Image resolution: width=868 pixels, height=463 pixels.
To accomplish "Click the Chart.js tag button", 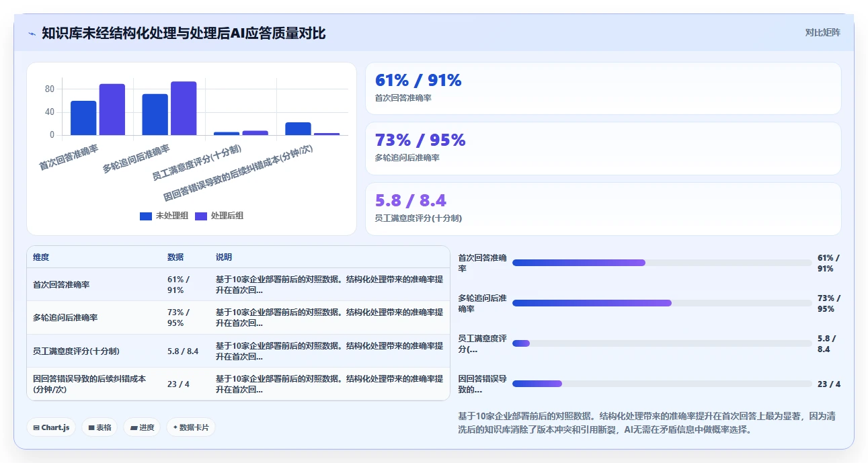I will point(51,427).
